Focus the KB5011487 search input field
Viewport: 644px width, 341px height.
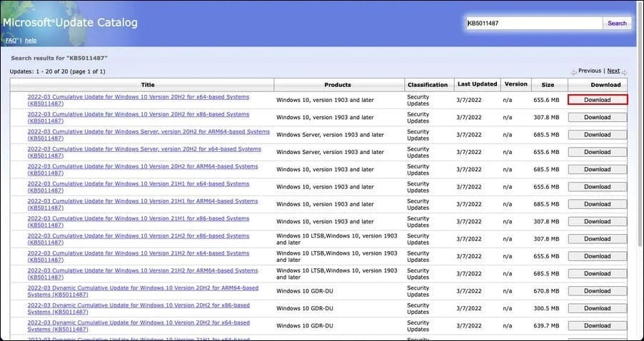click(x=534, y=24)
